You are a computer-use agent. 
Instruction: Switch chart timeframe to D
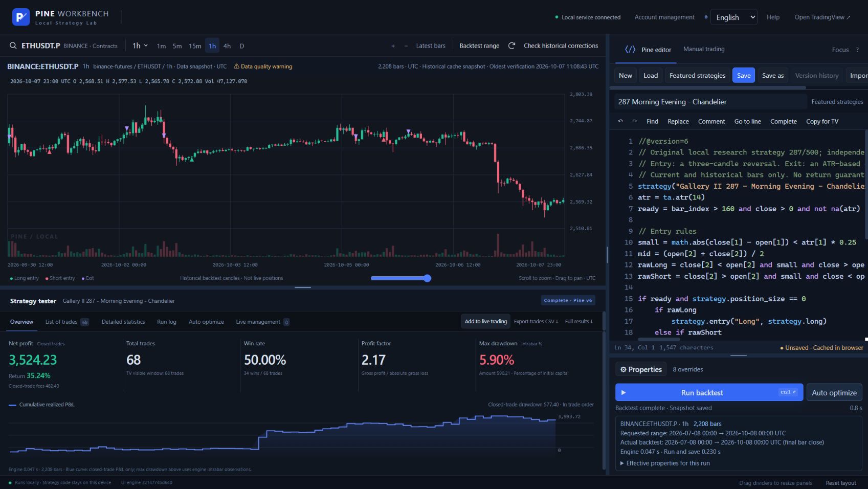242,46
